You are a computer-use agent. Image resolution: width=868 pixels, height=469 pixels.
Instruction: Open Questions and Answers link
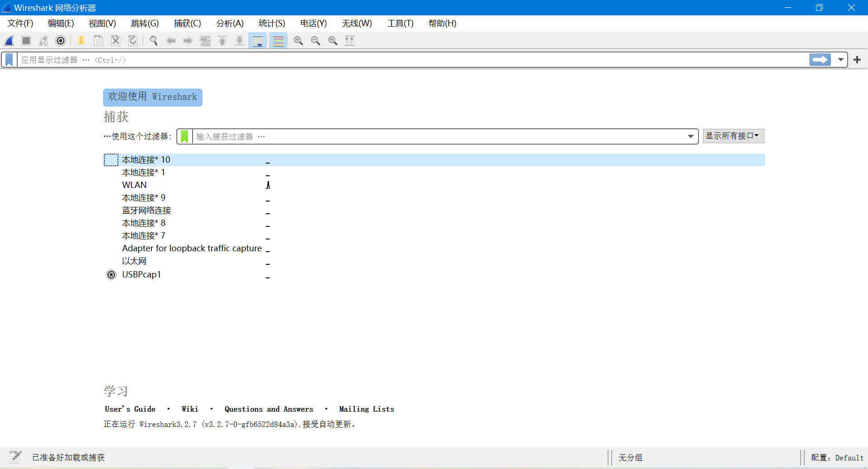pyautogui.click(x=269, y=409)
